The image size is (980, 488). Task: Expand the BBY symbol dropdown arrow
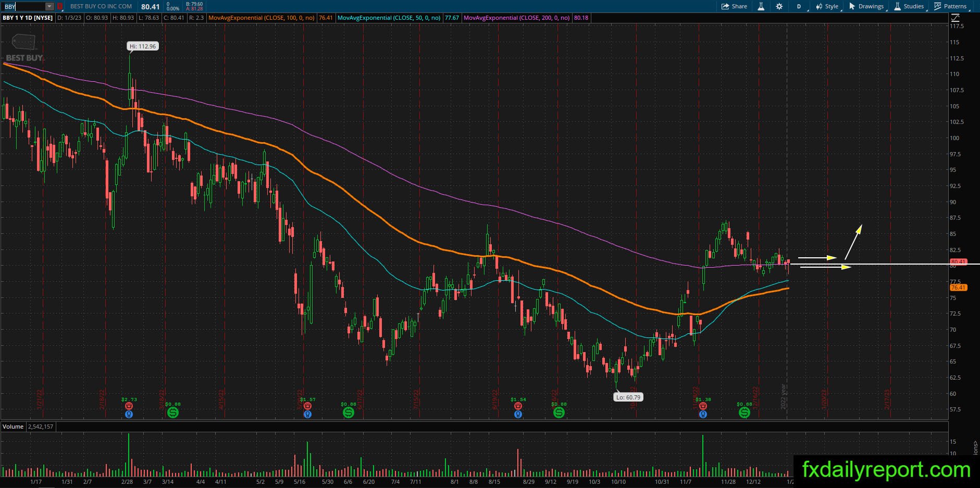coord(49,6)
